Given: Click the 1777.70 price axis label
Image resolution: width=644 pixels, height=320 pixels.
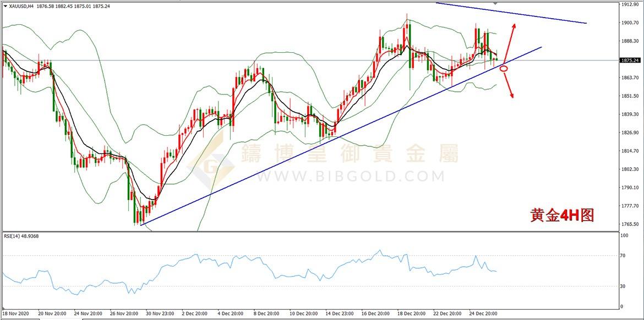Looking at the screenshot, I should coord(630,206).
